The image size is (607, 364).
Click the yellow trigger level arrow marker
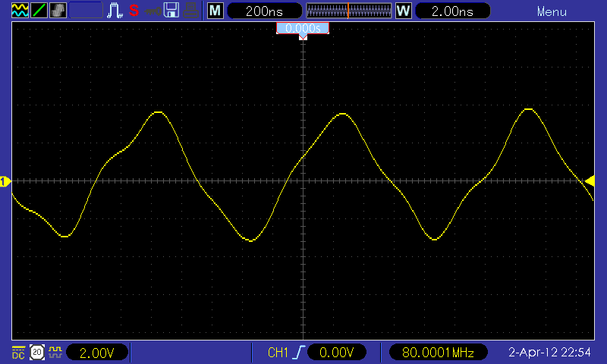coord(590,181)
